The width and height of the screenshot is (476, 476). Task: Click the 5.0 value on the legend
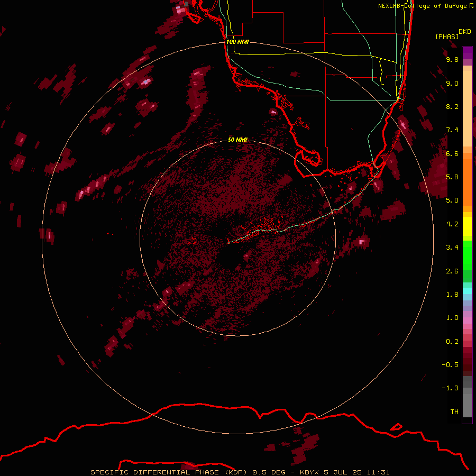tap(452, 200)
